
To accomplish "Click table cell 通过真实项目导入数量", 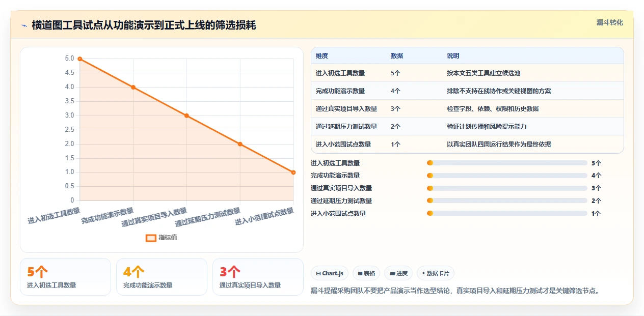I will coord(346,109).
